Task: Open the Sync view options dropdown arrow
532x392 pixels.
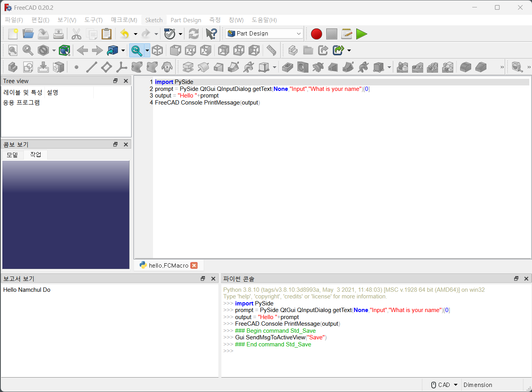Action: click(147, 50)
